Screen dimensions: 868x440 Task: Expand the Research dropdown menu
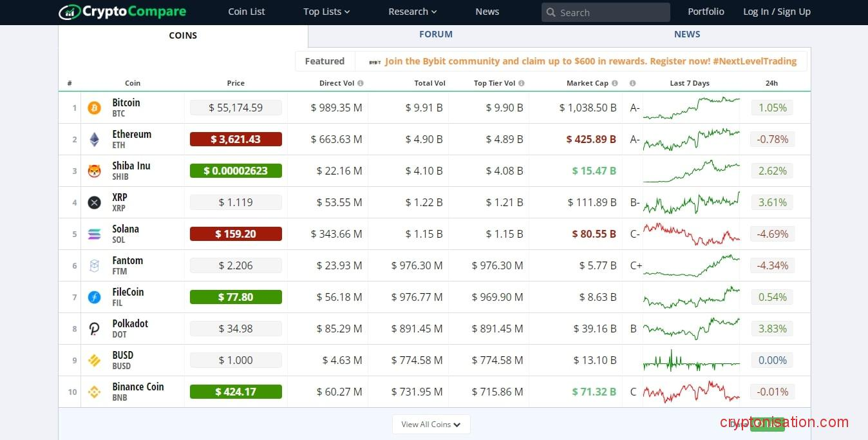[412, 12]
